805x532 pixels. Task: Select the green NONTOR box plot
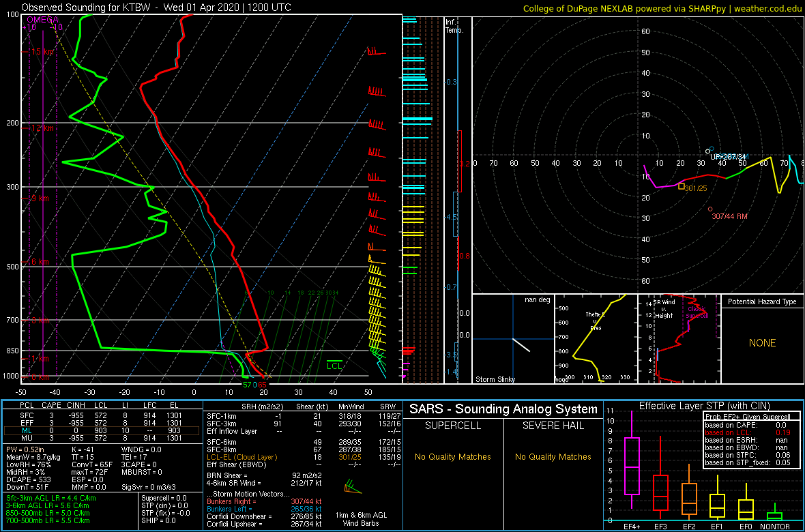pyautogui.click(x=775, y=512)
